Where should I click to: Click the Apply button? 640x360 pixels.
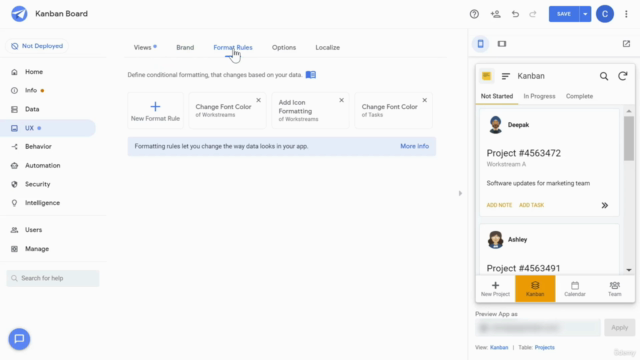click(619, 328)
